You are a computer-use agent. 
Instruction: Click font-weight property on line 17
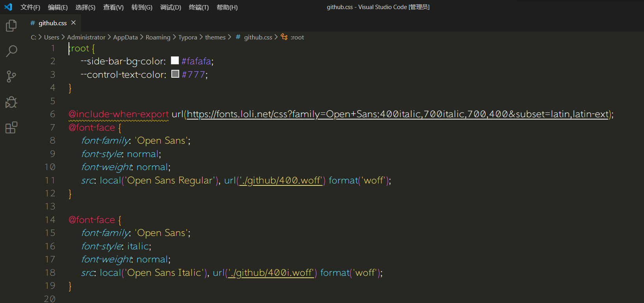(106, 259)
